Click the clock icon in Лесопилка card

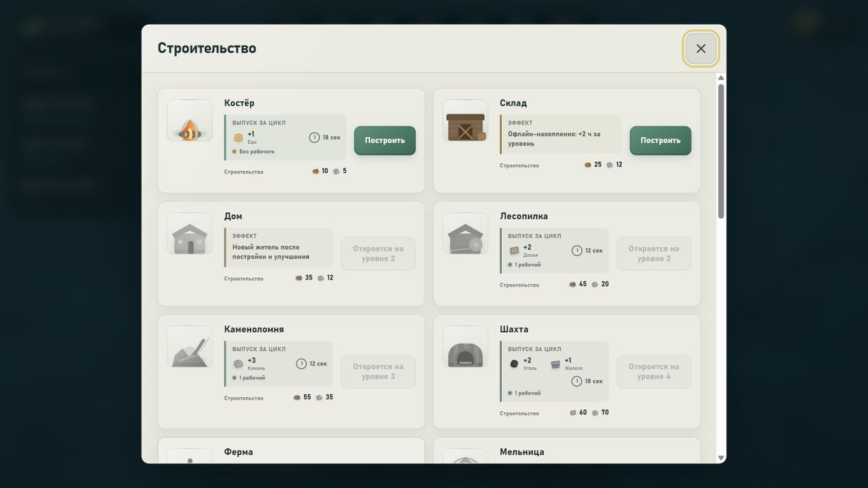(576, 251)
